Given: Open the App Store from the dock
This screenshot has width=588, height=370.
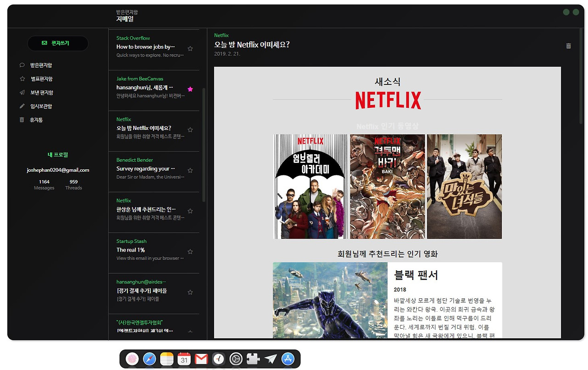Looking at the screenshot, I should click(288, 359).
